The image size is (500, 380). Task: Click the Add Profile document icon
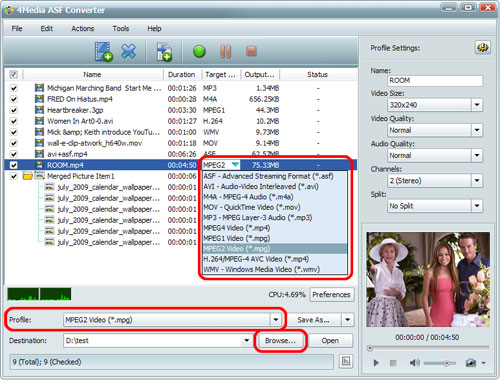(x=164, y=52)
